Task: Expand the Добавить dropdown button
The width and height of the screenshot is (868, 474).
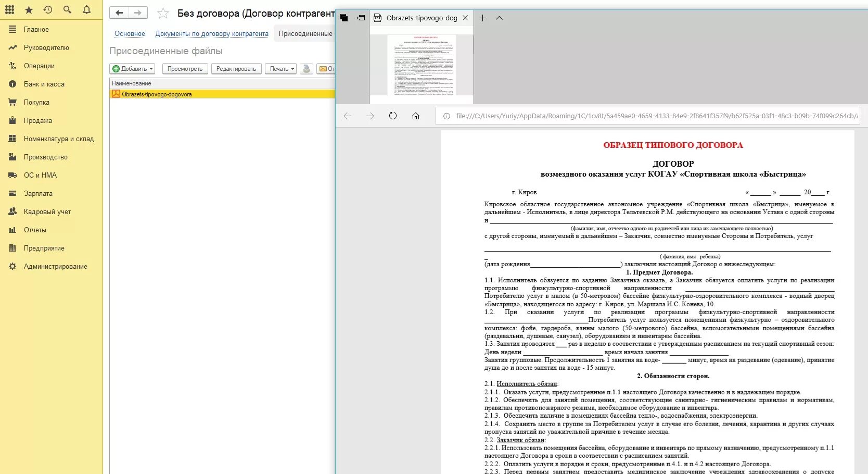Action: point(133,69)
